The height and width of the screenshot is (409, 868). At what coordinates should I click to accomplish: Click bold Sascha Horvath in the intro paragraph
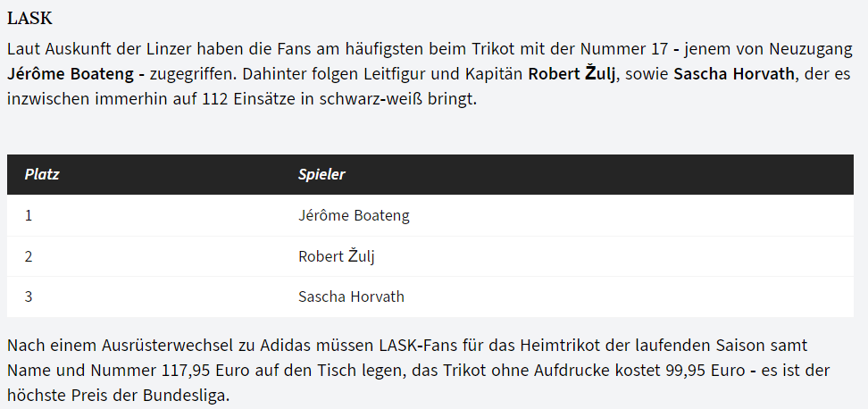(733, 73)
